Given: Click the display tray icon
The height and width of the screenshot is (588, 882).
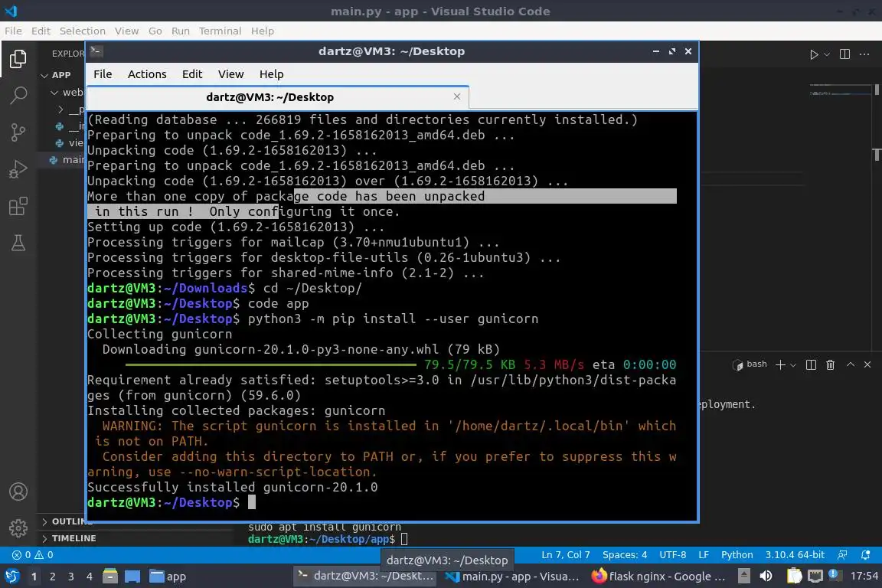Looking at the screenshot, I should click(815, 577).
